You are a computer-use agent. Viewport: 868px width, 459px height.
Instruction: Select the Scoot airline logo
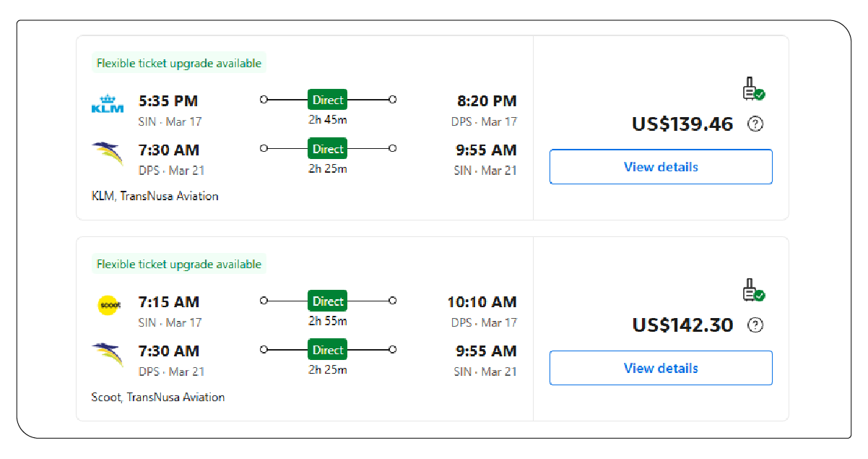[109, 306]
